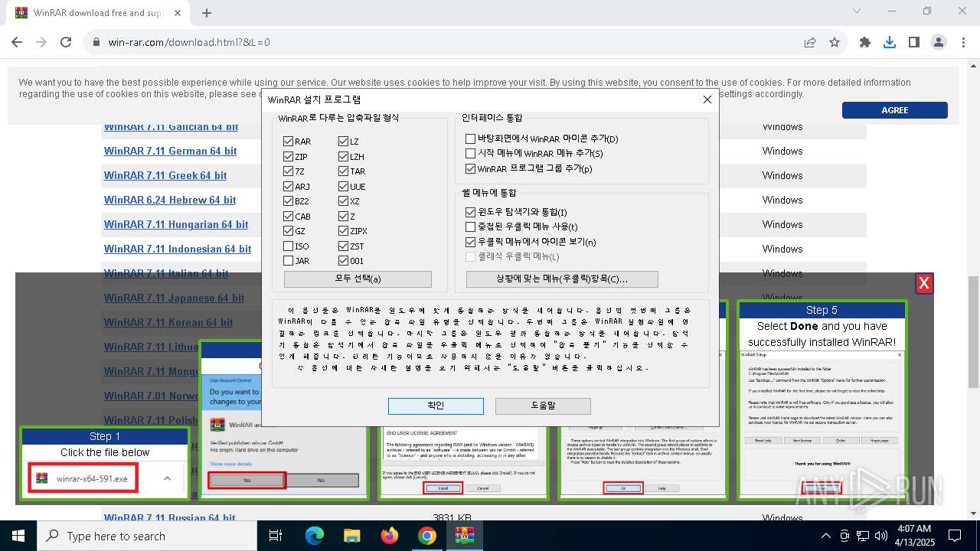980x551 pixels.
Task: Toggle CAB file association
Action: tap(288, 217)
